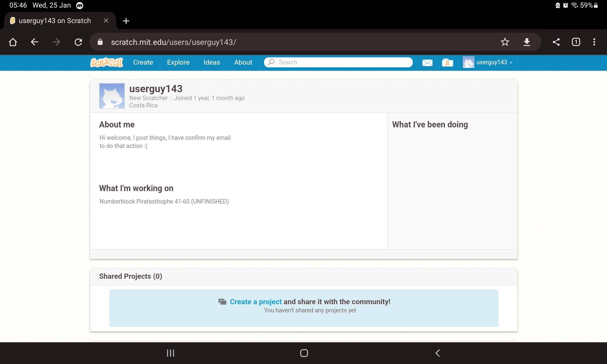Open the About menu item
Screen dimensions: 607x364
(x=243, y=62)
